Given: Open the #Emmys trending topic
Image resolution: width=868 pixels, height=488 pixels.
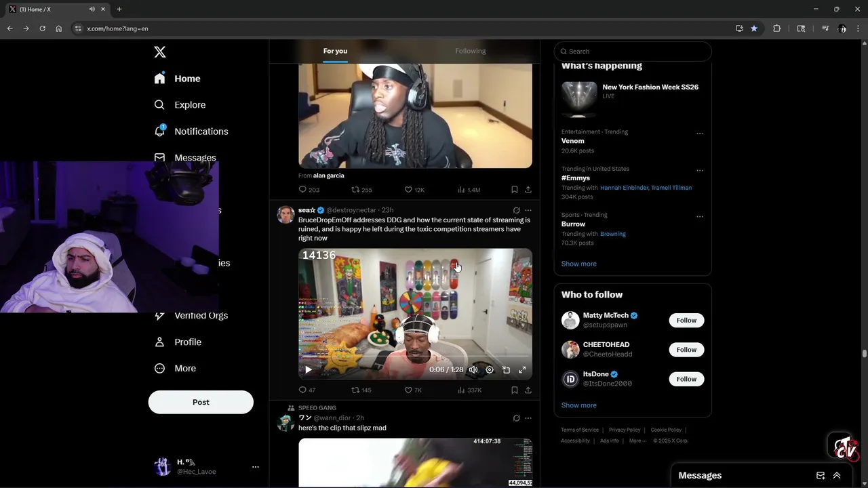Looking at the screenshot, I should click(576, 178).
